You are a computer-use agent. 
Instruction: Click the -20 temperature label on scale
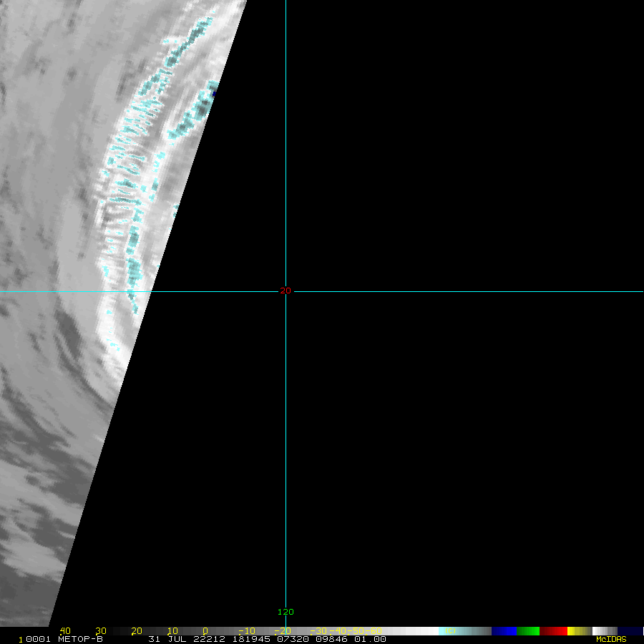281,631
